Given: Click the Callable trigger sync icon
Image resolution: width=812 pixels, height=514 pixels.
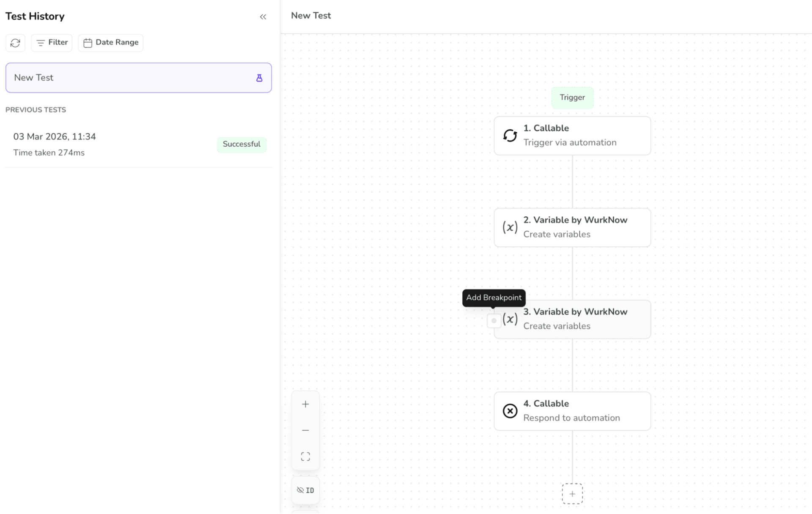Looking at the screenshot, I should (510, 136).
